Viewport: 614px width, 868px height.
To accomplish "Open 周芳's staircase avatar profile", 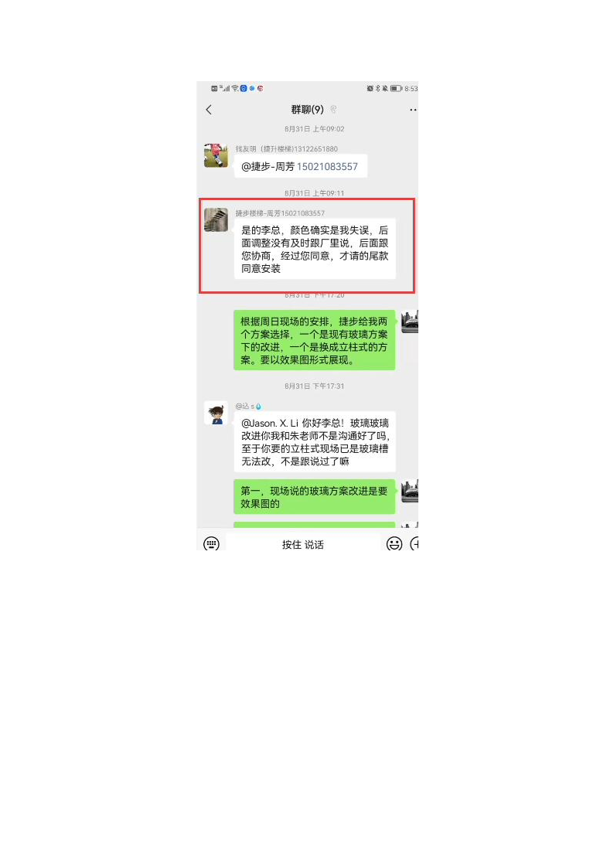I will click(x=216, y=220).
